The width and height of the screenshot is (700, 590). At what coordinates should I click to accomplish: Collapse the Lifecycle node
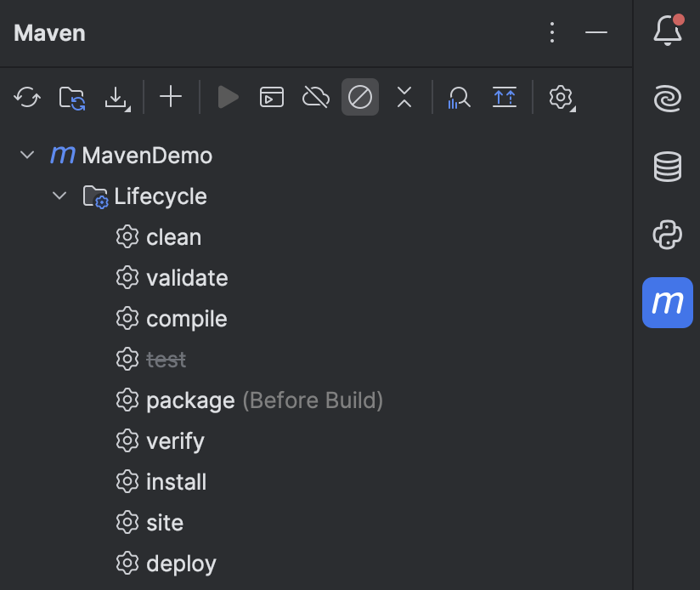[59, 196]
